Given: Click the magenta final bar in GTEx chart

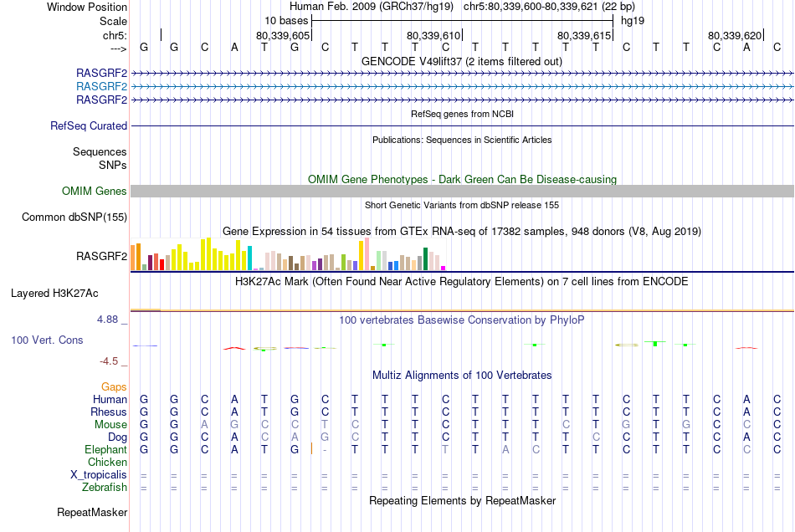Looking at the screenshot, I should point(444,268).
